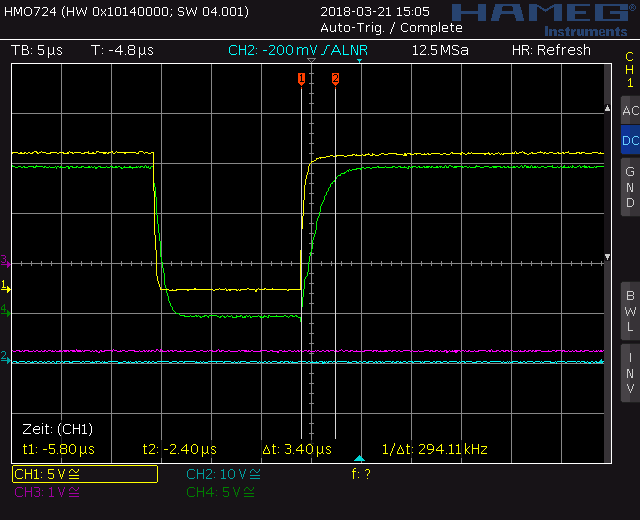This screenshot has height=520, width=640.
Task: Click the CH1 yellow ground level marker
Action: click(6, 287)
